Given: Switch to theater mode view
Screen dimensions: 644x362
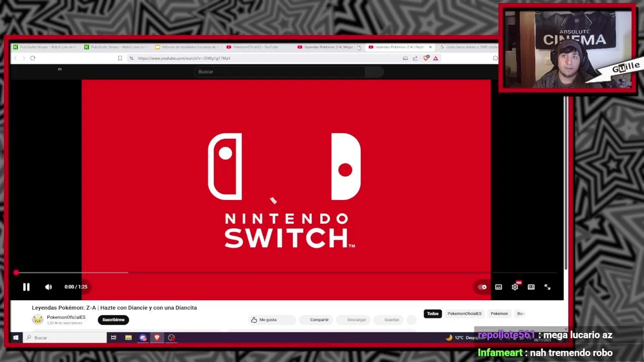Looking at the screenshot, I should pos(531,287).
